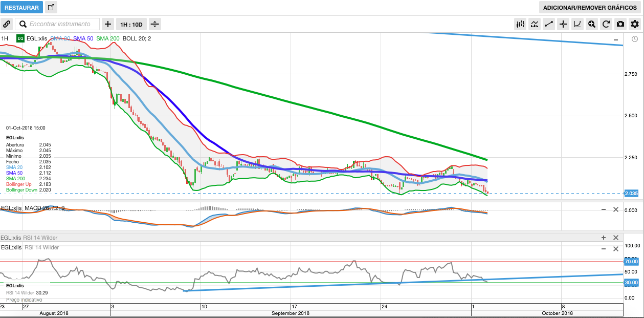Collapse the MACD panel minus icon
This screenshot has height=318, width=644.
604,209
